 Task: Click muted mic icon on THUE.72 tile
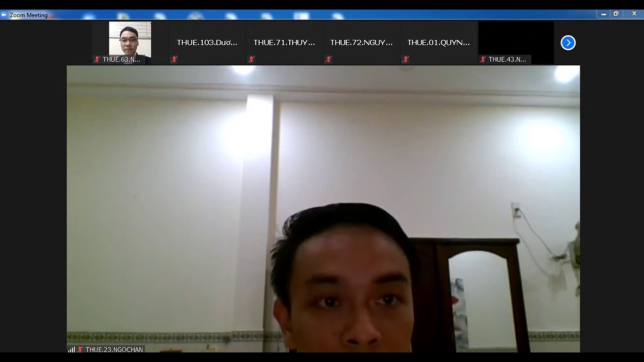329,59
